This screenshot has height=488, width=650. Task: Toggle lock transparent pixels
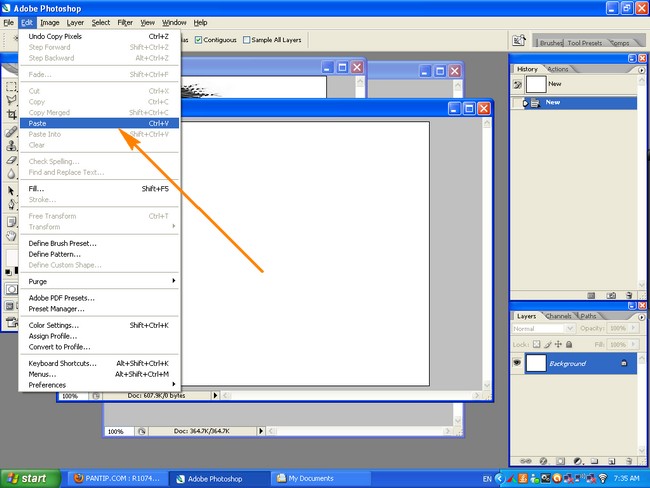pos(536,344)
